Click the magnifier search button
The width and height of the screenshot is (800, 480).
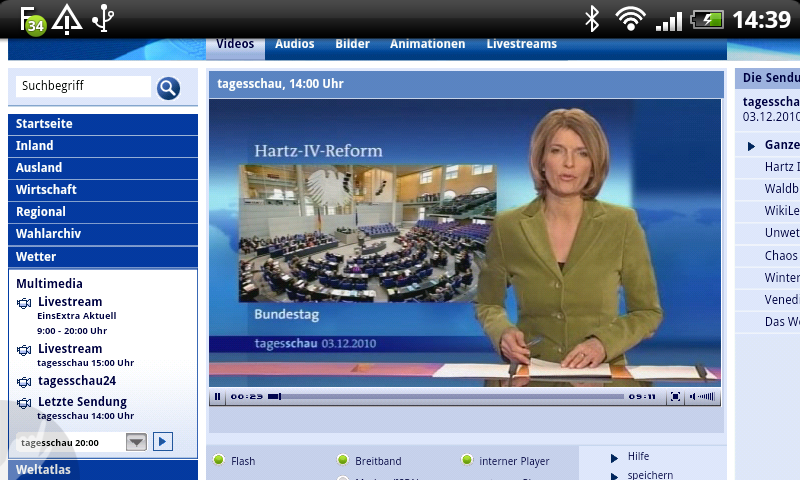coord(168,88)
